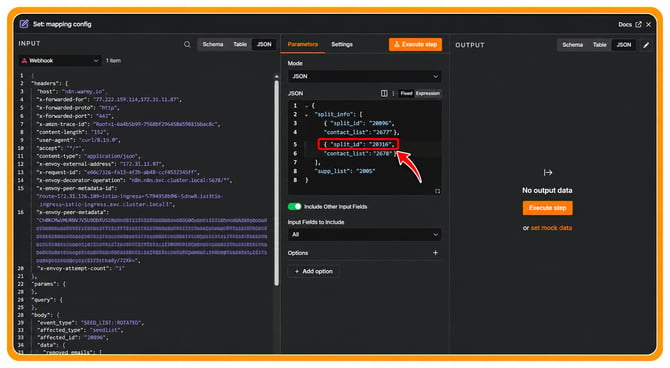Click the Set: mapping config title
The height and width of the screenshot is (368, 670).
pyautogui.click(x=62, y=24)
